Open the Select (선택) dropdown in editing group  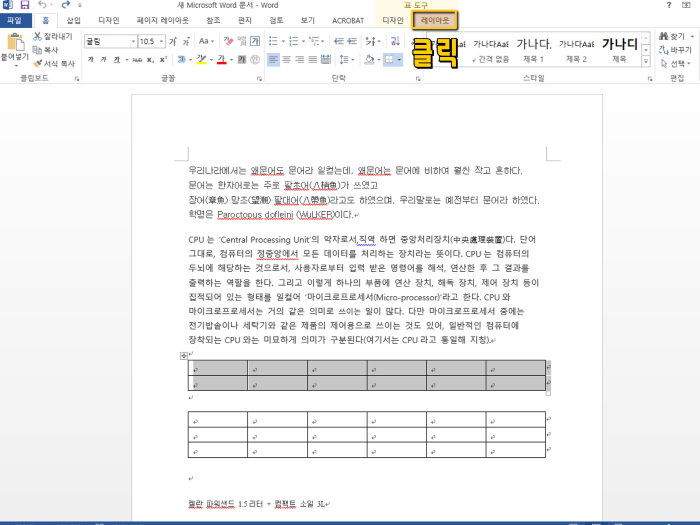coord(677,64)
